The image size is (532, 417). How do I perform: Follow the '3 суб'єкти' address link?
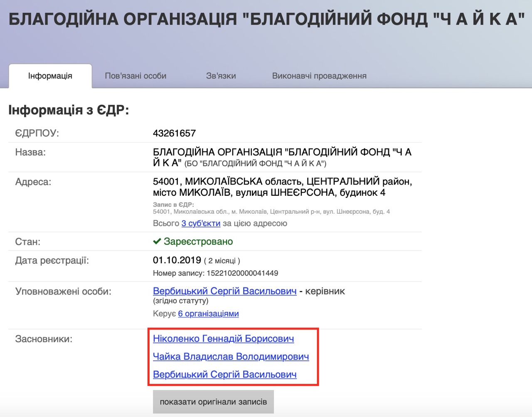[x=201, y=223]
